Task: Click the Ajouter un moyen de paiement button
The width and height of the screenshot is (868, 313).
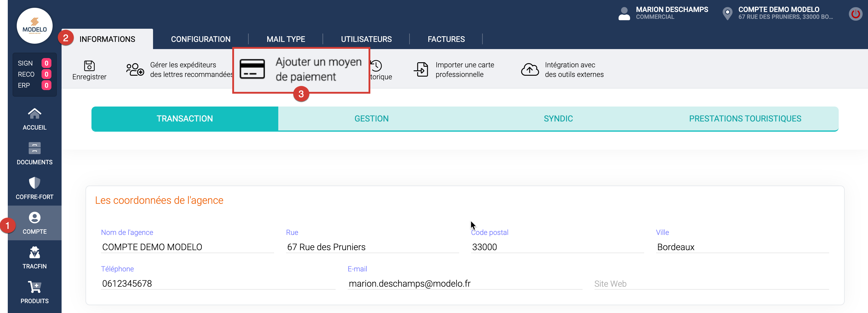Action: (318, 69)
